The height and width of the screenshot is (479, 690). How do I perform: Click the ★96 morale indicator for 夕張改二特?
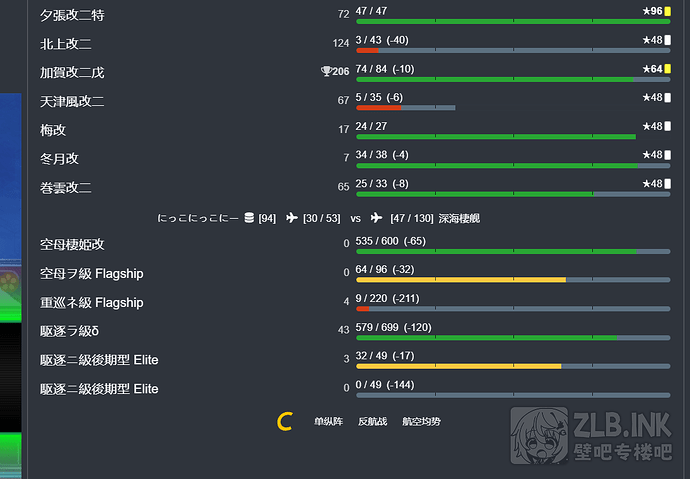[x=657, y=11]
